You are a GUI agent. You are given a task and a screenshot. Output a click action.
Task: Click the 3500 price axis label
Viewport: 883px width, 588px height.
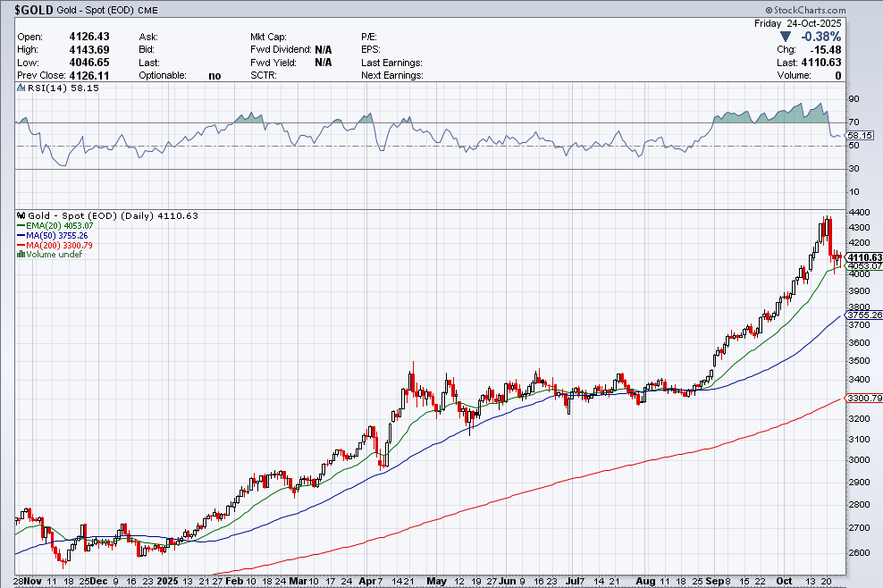(x=860, y=361)
